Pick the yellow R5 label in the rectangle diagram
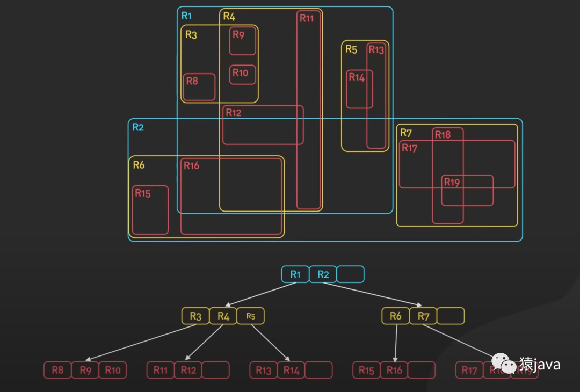The height and width of the screenshot is (392, 580). pos(351,49)
